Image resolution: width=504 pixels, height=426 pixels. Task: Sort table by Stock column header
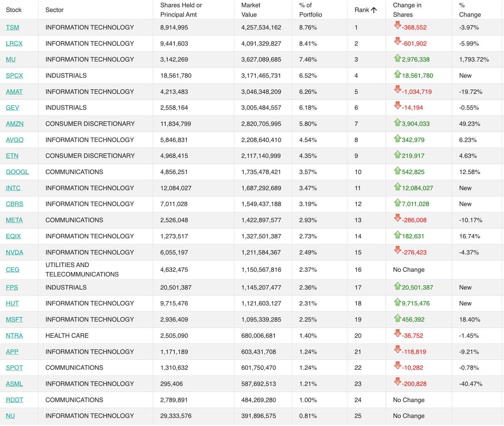14,10
